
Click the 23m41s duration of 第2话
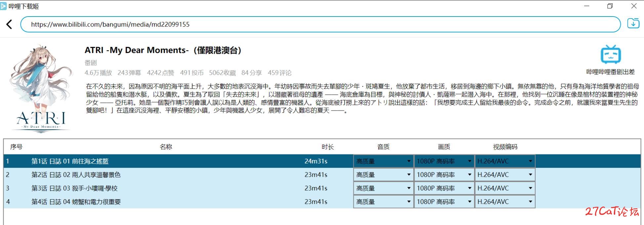click(316, 175)
